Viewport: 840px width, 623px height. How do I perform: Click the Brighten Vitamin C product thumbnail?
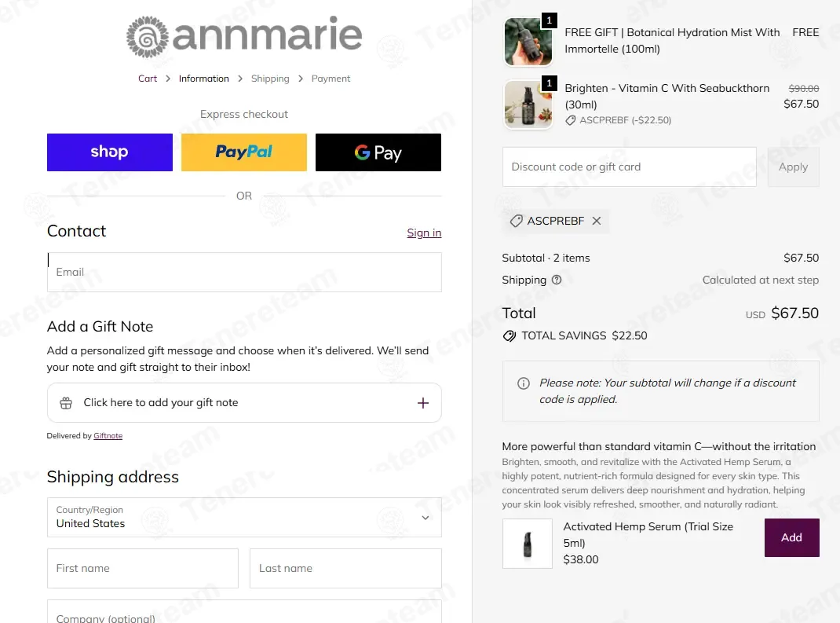click(x=528, y=104)
